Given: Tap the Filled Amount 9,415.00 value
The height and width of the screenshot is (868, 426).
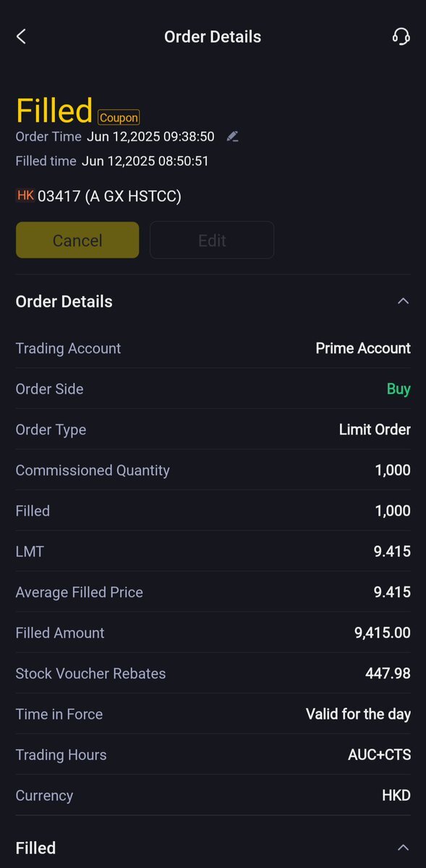Looking at the screenshot, I should 383,633.
